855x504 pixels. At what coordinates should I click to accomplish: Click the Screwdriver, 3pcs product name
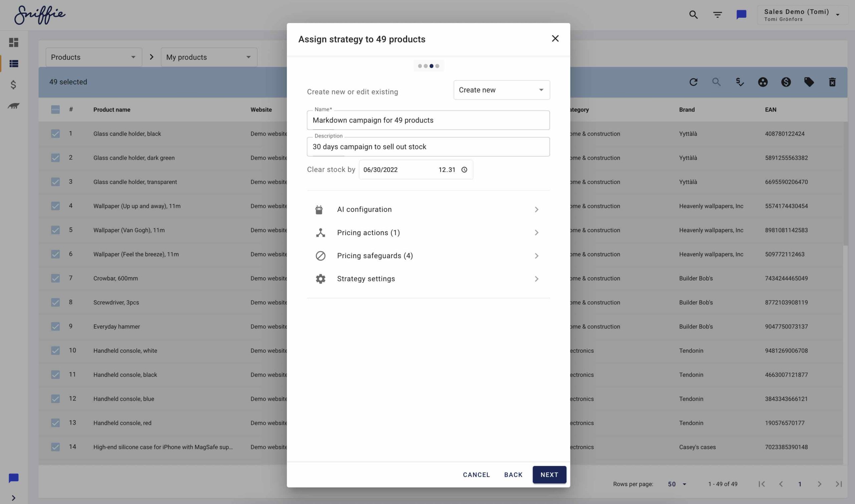(x=116, y=302)
